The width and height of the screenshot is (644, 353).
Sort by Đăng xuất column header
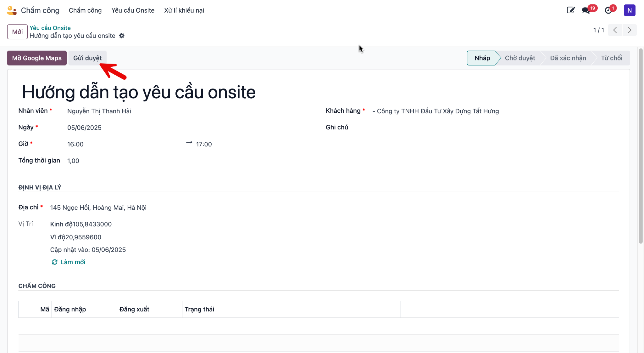pos(149,309)
